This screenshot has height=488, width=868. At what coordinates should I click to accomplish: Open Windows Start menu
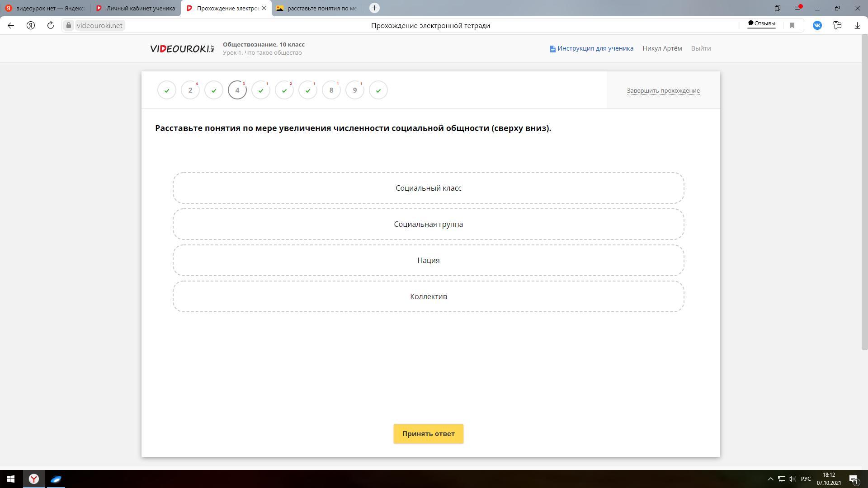point(11,479)
